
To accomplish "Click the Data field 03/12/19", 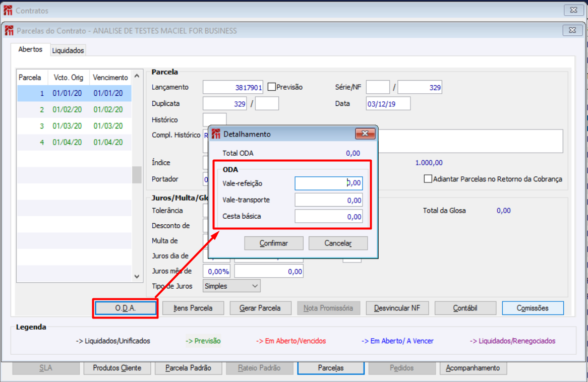I will (388, 103).
